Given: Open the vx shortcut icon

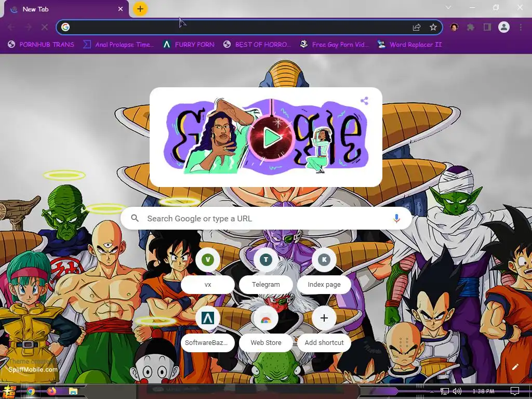Looking at the screenshot, I should 208,260.
